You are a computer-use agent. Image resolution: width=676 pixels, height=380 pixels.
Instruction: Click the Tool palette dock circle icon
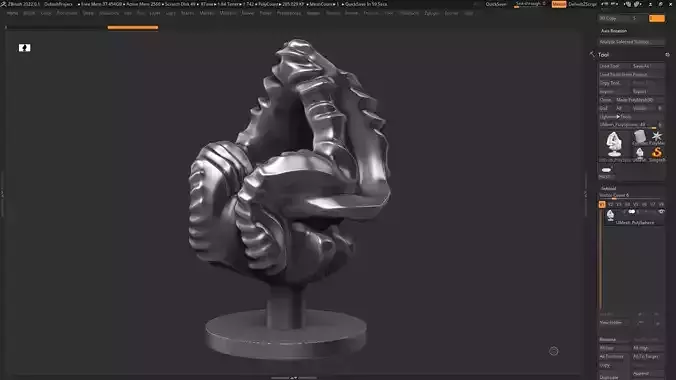(667, 55)
